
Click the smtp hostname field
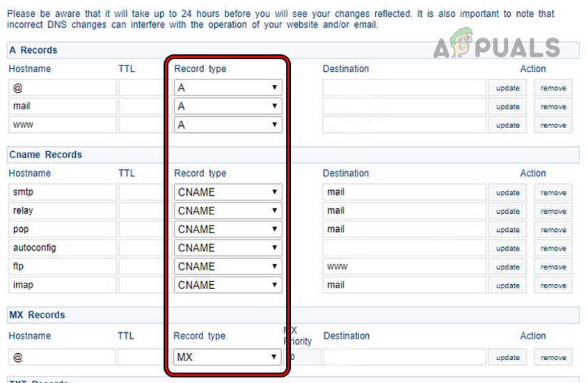61,192
